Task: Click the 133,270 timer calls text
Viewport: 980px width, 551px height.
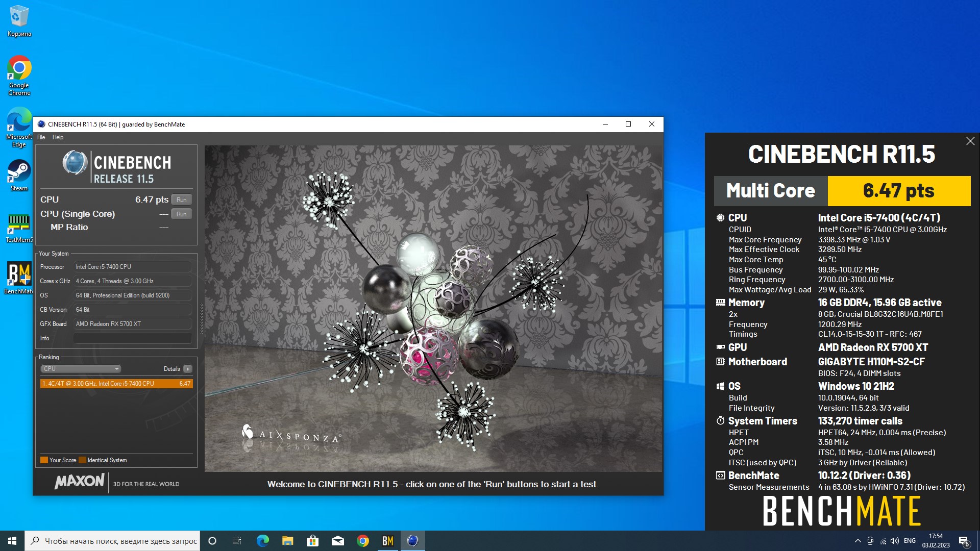Action: [x=860, y=421]
